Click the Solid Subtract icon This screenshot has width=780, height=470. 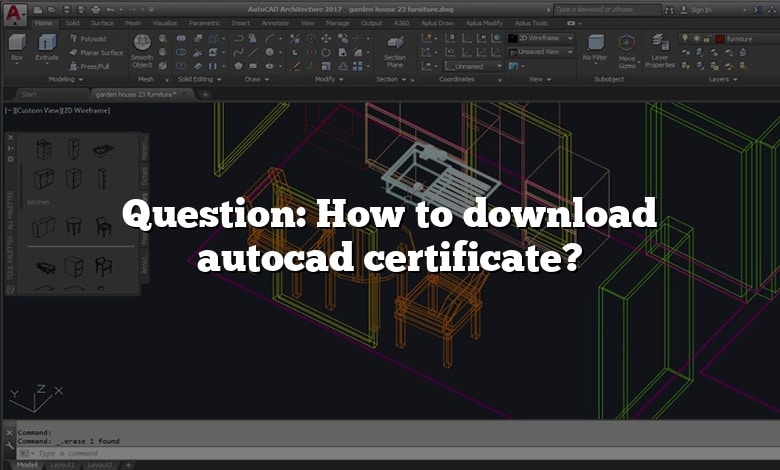(x=181, y=52)
